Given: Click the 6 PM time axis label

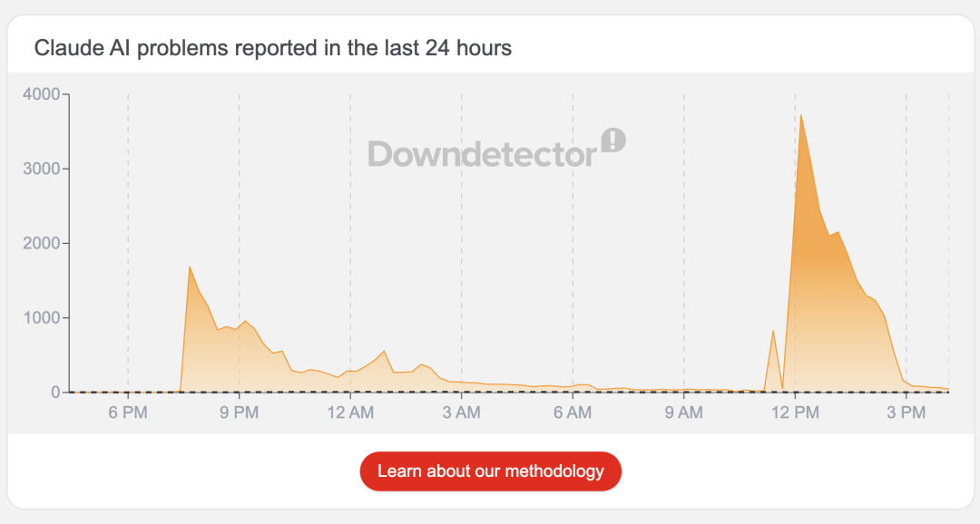Looking at the screenshot, I should [x=128, y=413].
